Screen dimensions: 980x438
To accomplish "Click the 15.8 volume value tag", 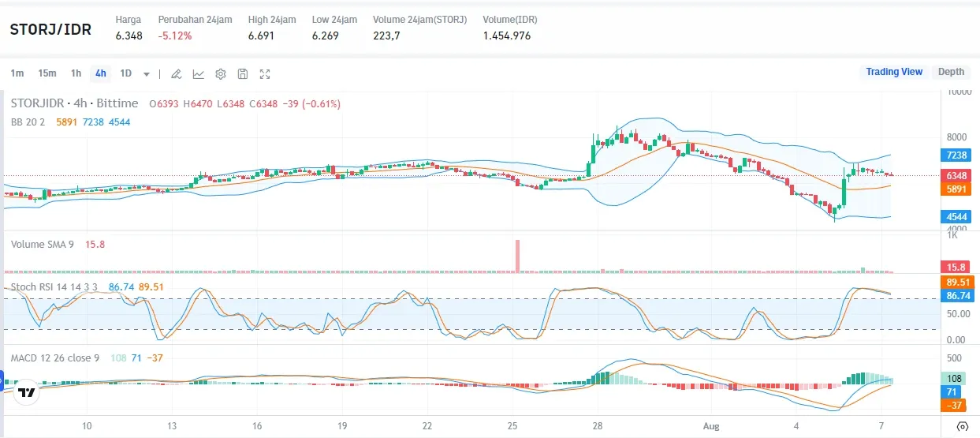I will [x=956, y=268].
